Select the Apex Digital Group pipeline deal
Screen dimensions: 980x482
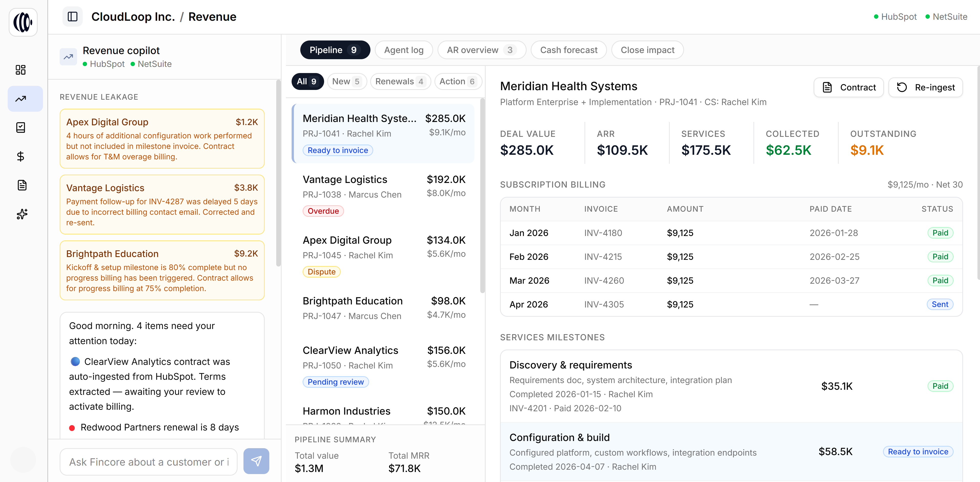(x=384, y=255)
